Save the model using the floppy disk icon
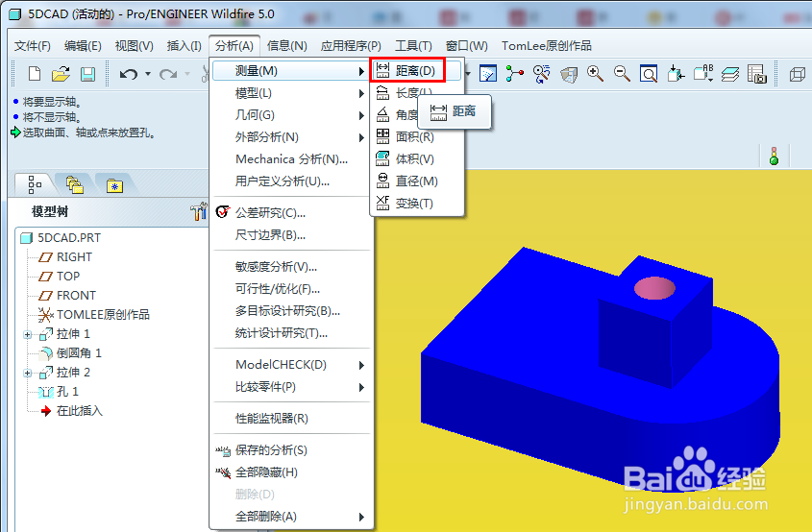This screenshot has width=812, height=532. [x=88, y=74]
